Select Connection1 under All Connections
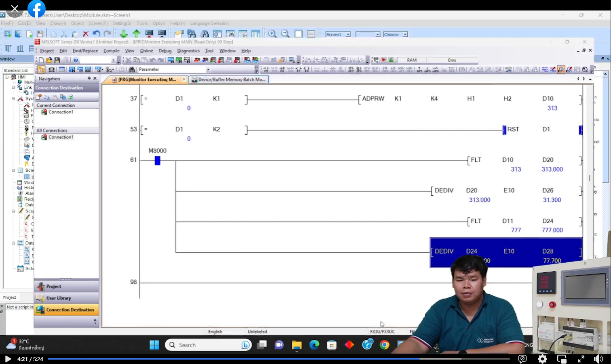The width and height of the screenshot is (611, 364). (x=61, y=137)
